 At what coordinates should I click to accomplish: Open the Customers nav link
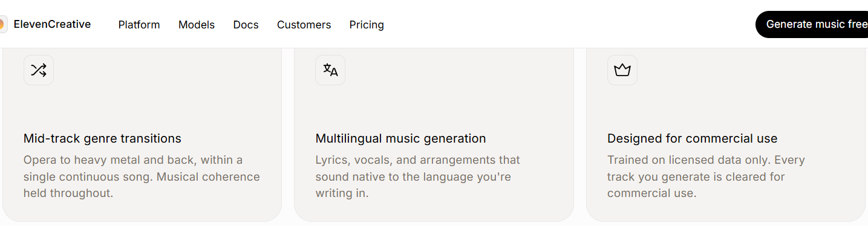point(304,25)
